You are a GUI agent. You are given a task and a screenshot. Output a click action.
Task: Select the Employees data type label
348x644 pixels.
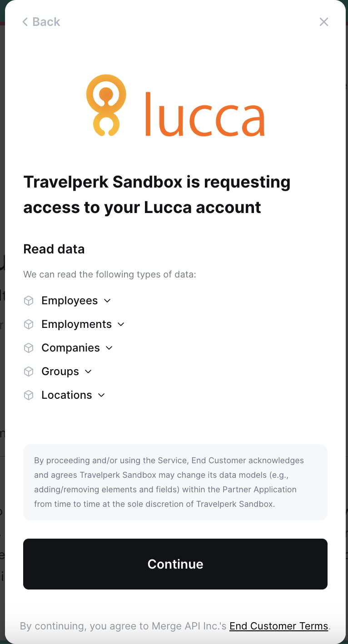click(70, 301)
